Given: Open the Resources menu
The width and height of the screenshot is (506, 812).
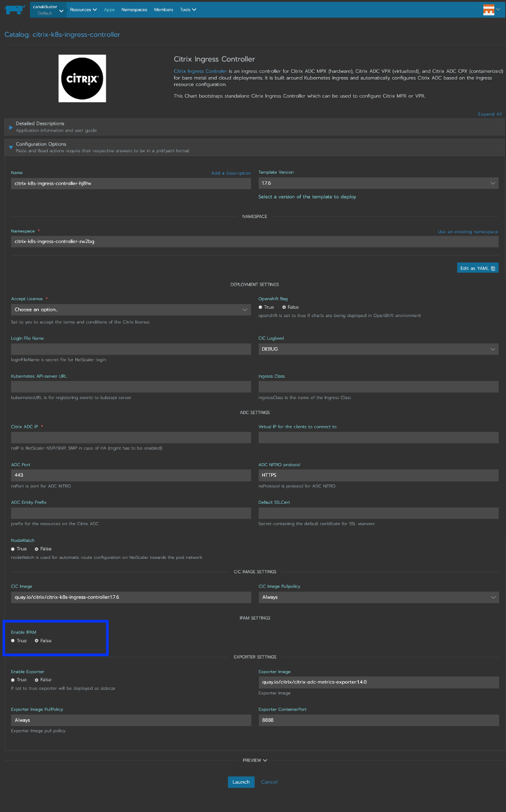Looking at the screenshot, I should pyautogui.click(x=83, y=9).
